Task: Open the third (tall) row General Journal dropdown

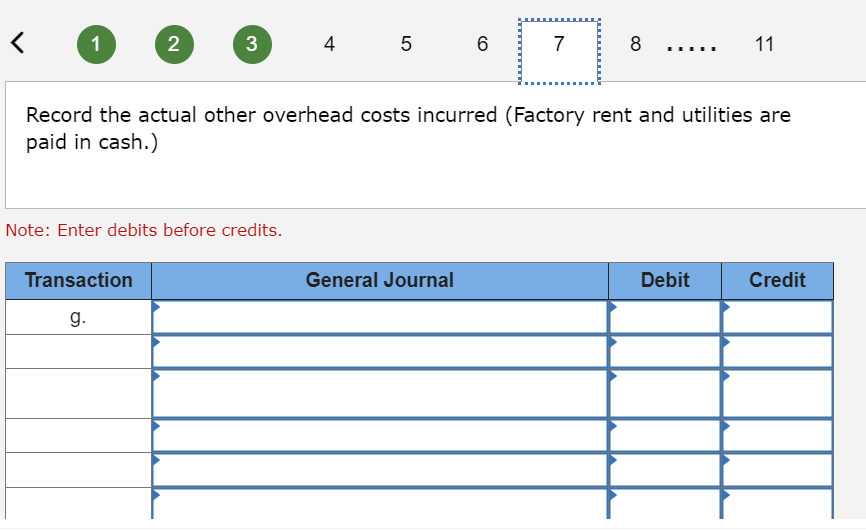Action: coord(380,393)
